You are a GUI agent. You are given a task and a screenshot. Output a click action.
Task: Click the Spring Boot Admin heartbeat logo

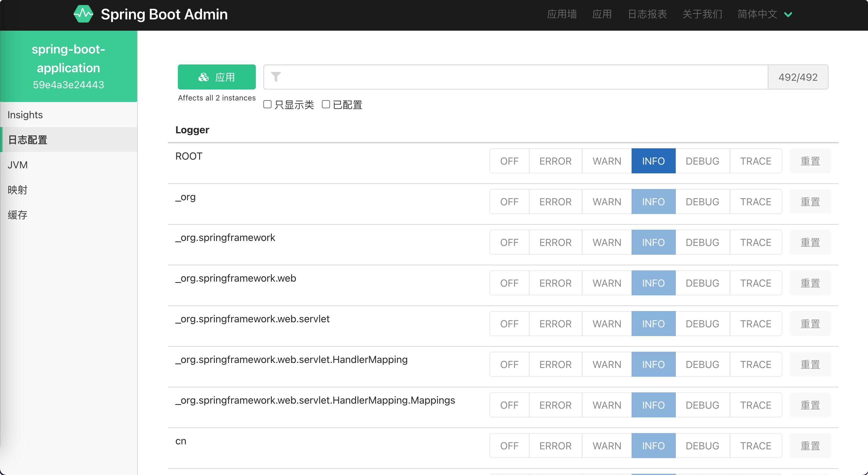[x=83, y=14]
